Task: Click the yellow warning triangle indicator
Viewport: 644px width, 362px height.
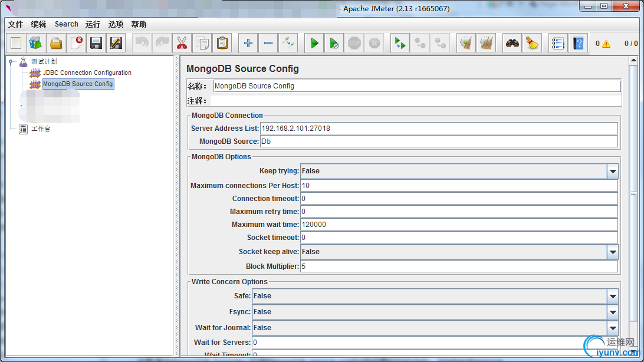Action: [x=606, y=44]
